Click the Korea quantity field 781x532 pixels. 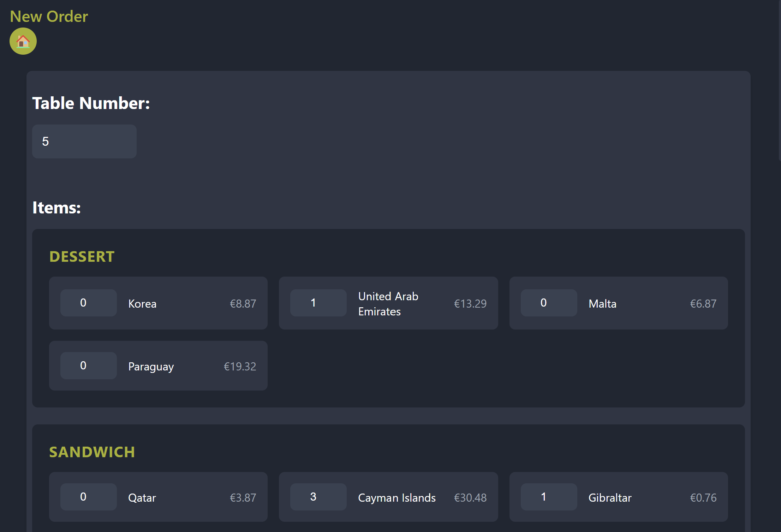coord(88,303)
